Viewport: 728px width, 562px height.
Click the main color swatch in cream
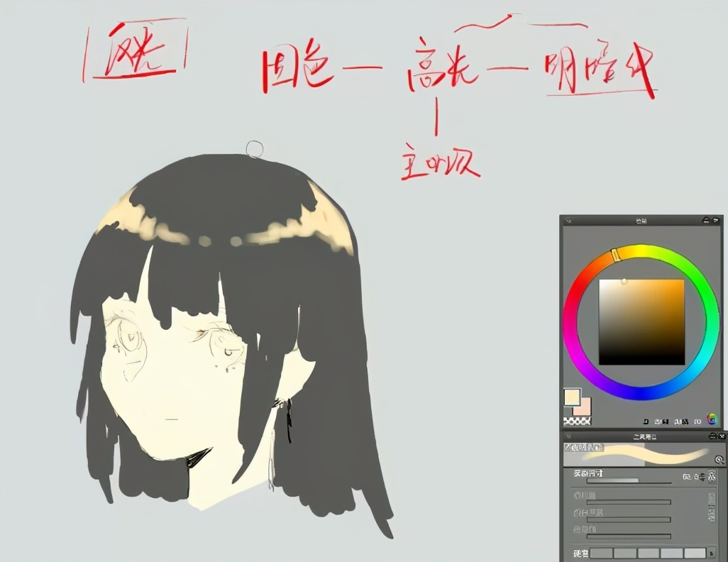(x=571, y=397)
